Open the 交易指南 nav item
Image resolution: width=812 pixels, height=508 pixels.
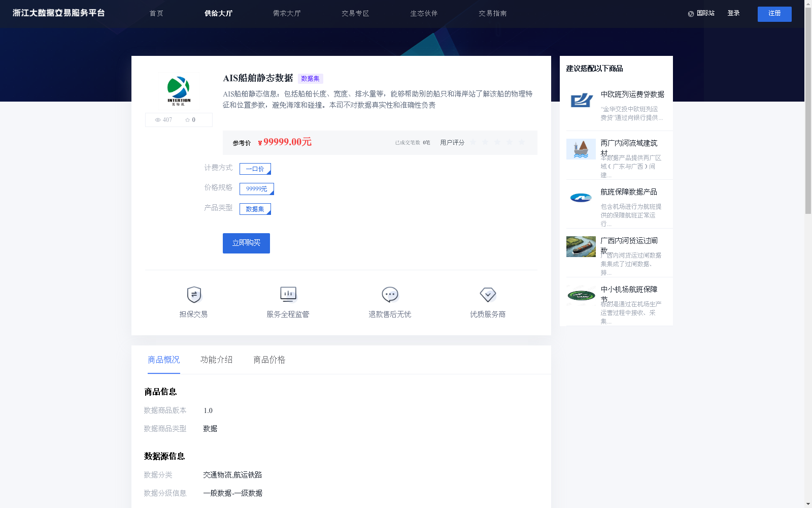pos(492,13)
